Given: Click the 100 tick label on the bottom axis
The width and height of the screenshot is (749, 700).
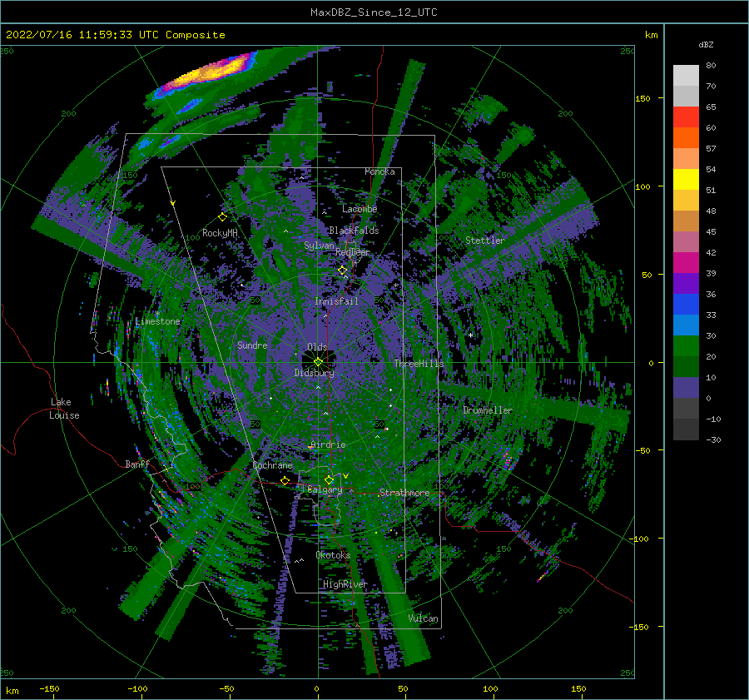Looking at the screenshot, I should [x=490, y=688].
